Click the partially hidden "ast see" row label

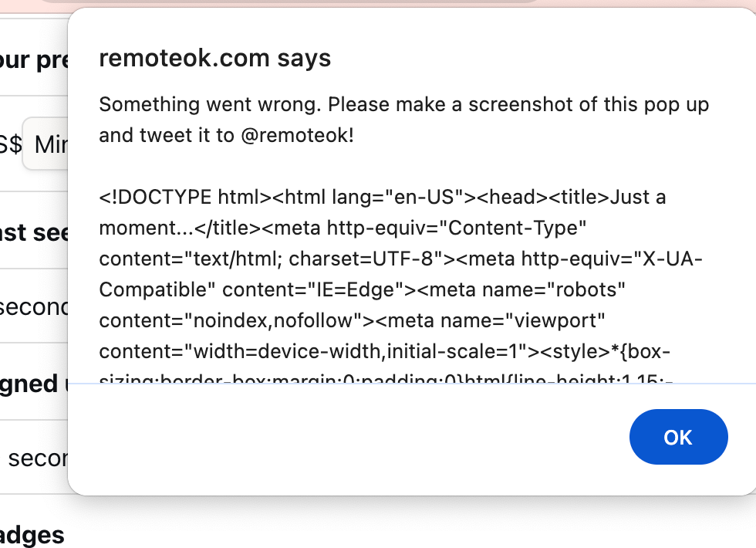[x=34, y=232]
